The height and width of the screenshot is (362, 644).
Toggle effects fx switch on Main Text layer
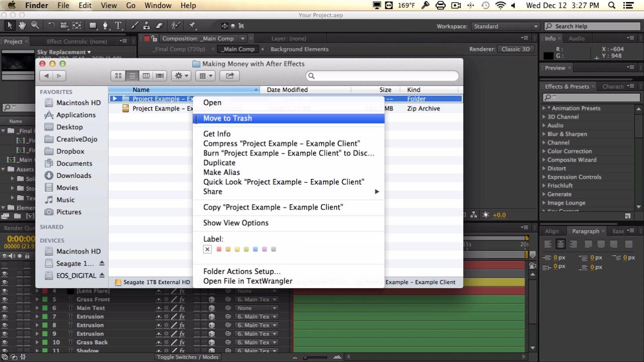point(182,308)
